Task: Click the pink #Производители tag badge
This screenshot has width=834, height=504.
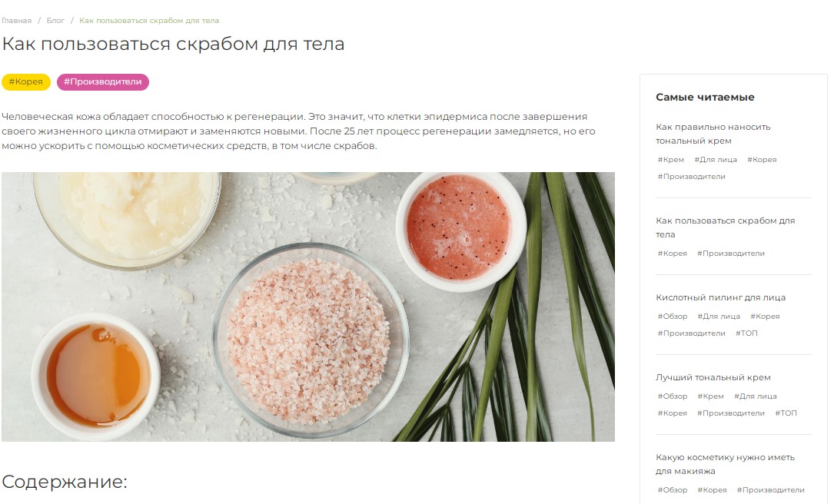Action: click(x=103, y=82)
